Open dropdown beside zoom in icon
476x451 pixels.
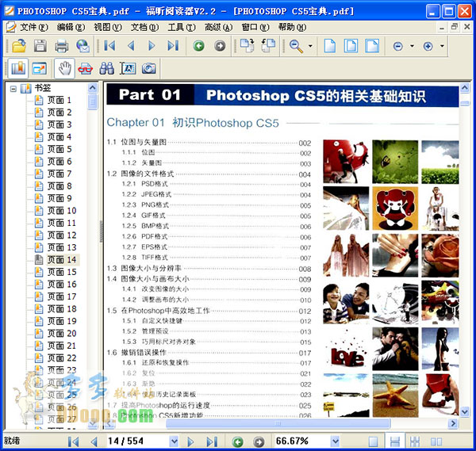pos(442,46)
